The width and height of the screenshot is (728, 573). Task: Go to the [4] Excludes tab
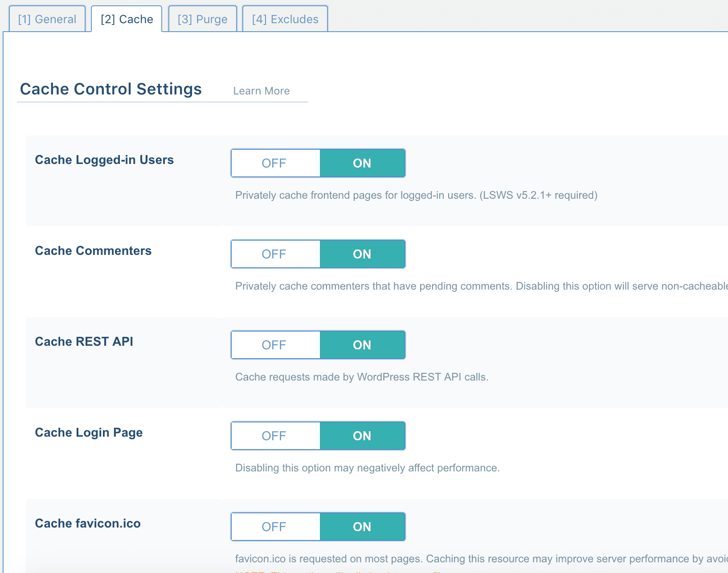[x=285, y=19]
